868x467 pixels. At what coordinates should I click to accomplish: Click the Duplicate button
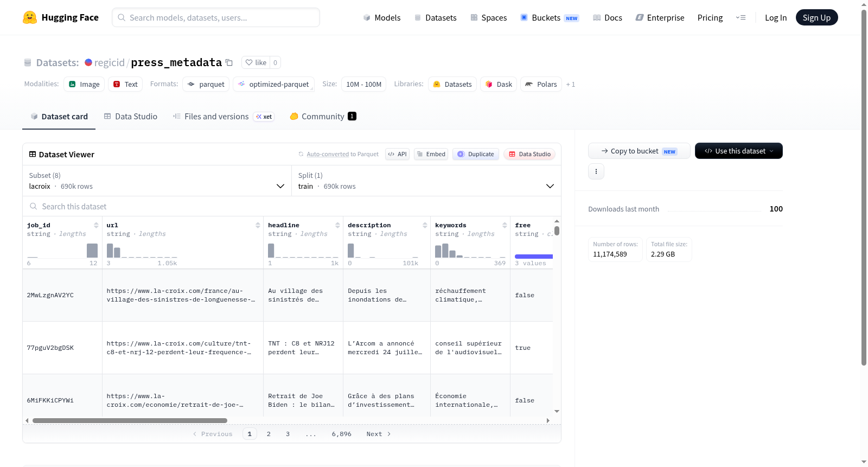click(x=476, y=154)
